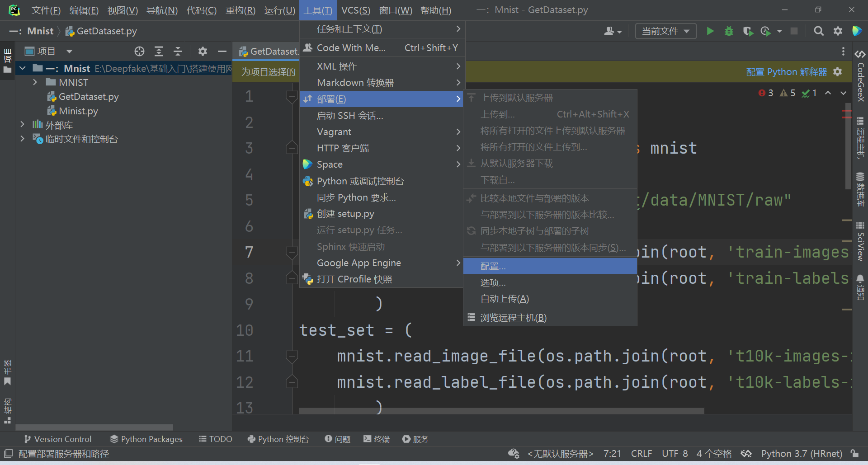The height and width of the screenshot is (465, 868).
Task: Open the Version Control tool window
Action: (58, 439)
